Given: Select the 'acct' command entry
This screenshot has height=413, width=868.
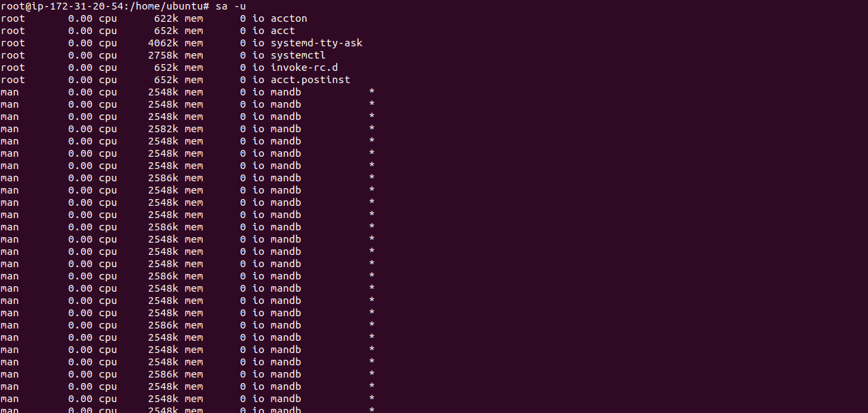Looking at the screenshot, I should (x=283, y=31).
